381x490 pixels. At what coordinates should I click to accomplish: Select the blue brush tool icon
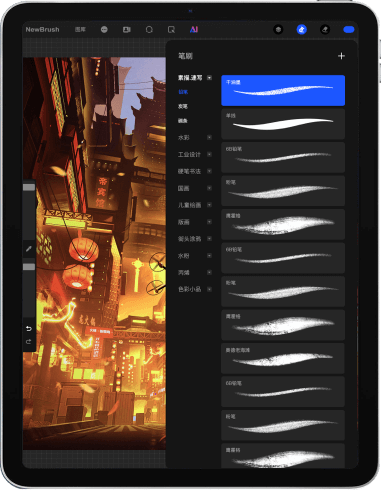pos(302,30)
